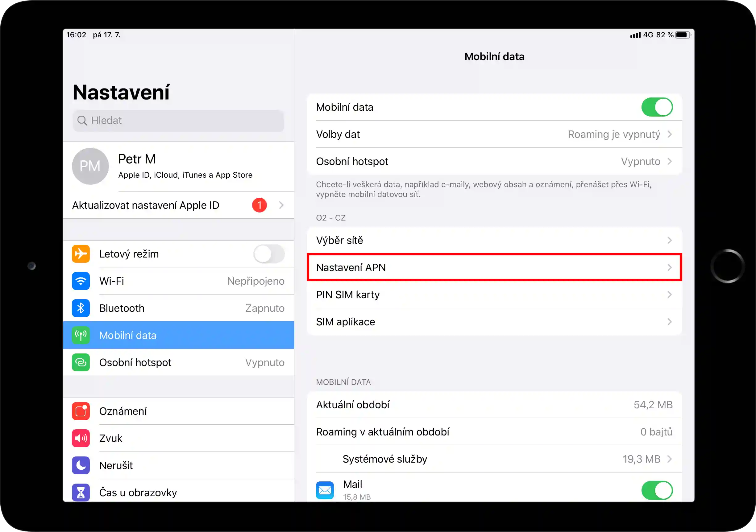Tap the Bluetooth icon in sidebar

coord(81,308)
